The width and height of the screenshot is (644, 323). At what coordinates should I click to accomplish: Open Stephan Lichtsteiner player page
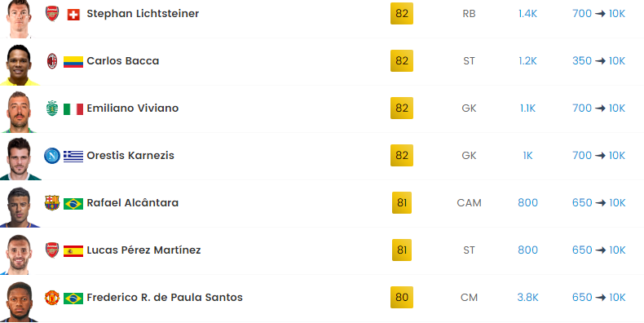[143, 14]
